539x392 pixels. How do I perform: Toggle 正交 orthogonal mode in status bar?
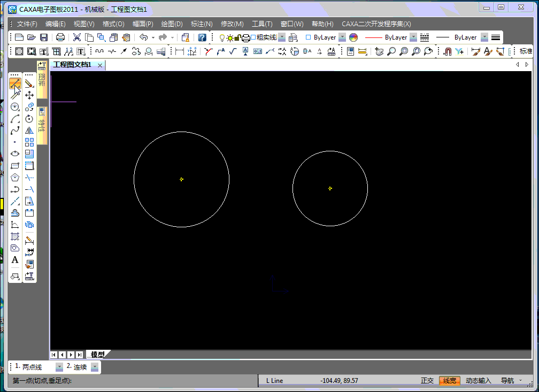[x=427, y=381]
